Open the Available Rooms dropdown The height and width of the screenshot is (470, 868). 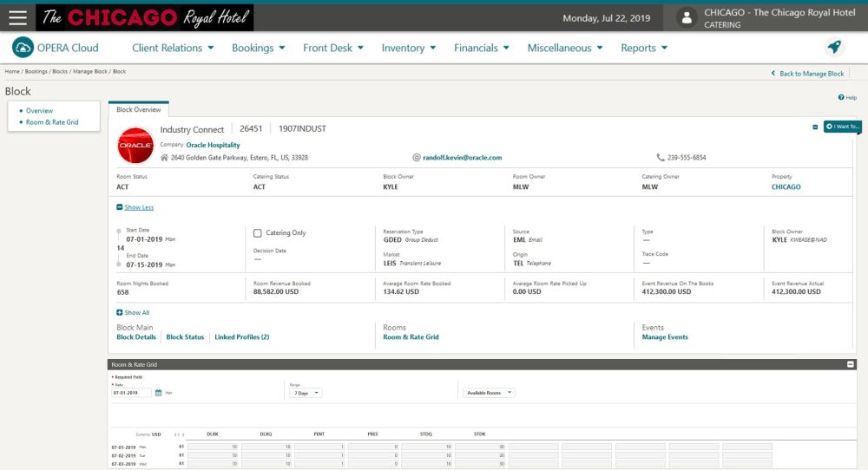489,393
